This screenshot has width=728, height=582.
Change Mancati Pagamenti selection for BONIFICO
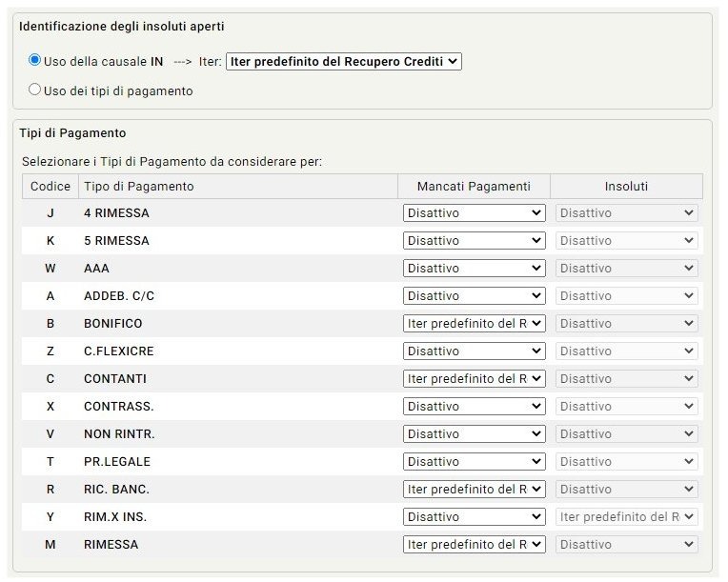474,324
